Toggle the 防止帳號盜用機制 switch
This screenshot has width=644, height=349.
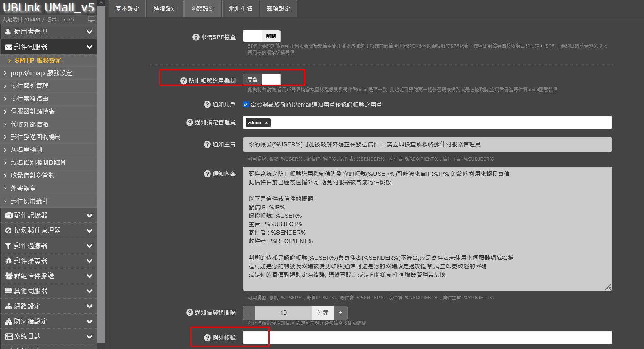(x=261, y=79)
